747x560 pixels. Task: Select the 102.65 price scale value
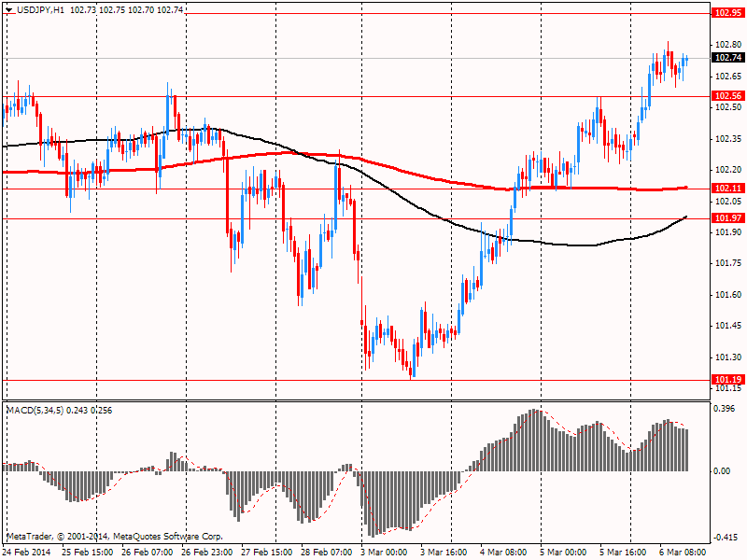pos(728,77)
